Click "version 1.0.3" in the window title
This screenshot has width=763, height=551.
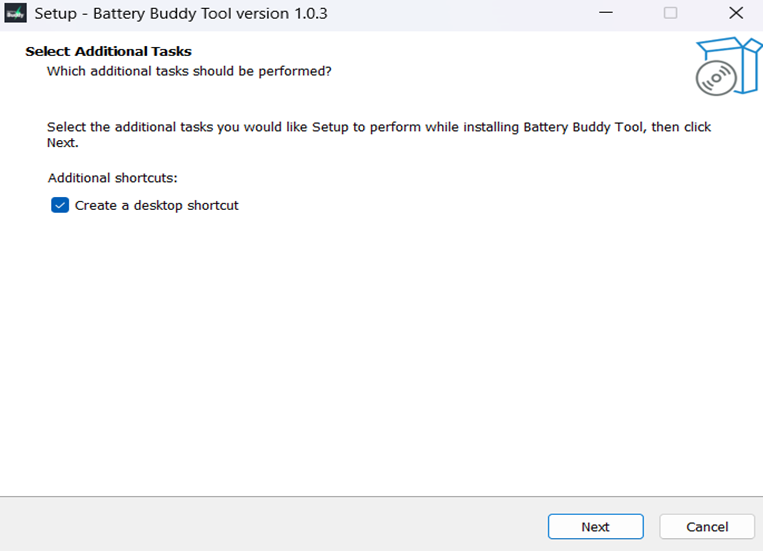pyautogui.click(x=279, y=14)
